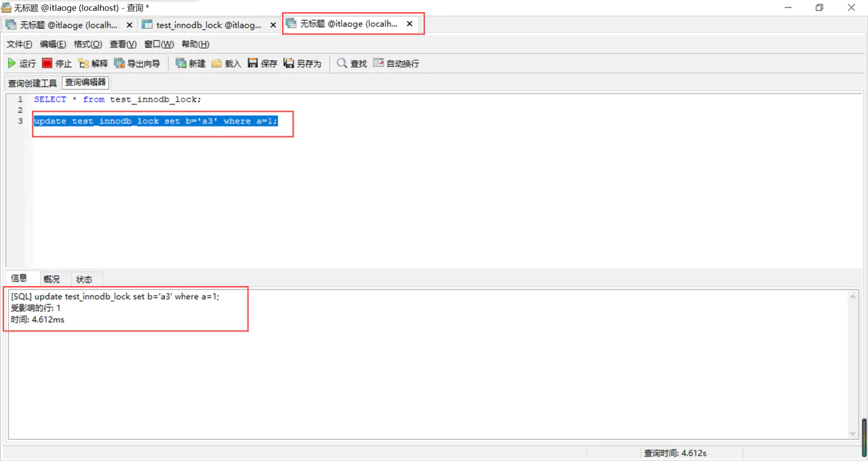Screen dimensions: 868x461
Task: Open the 信息 result tab
Action: pos(20,278)
